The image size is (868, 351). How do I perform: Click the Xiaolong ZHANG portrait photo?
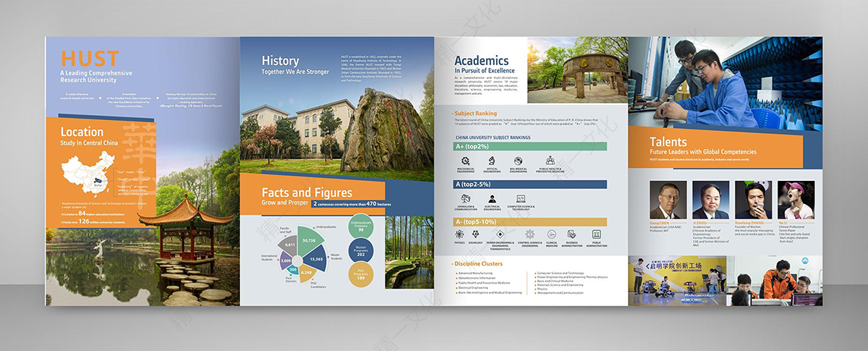click(x=754, y=200)
